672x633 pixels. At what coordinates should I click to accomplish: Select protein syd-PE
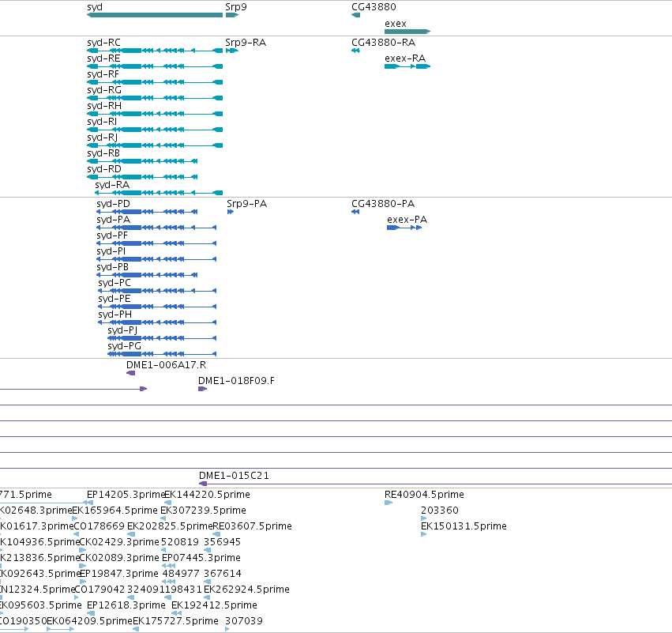point(157,307)
